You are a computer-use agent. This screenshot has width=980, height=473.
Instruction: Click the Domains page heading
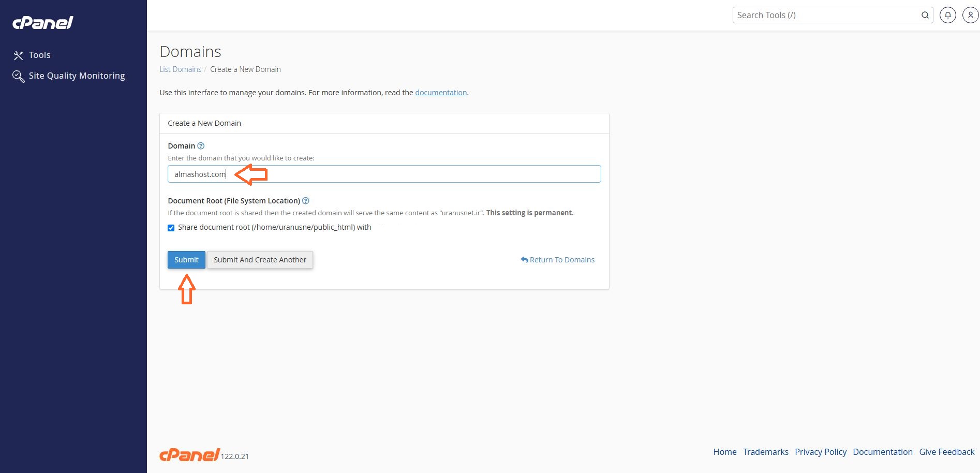(190, 52)
